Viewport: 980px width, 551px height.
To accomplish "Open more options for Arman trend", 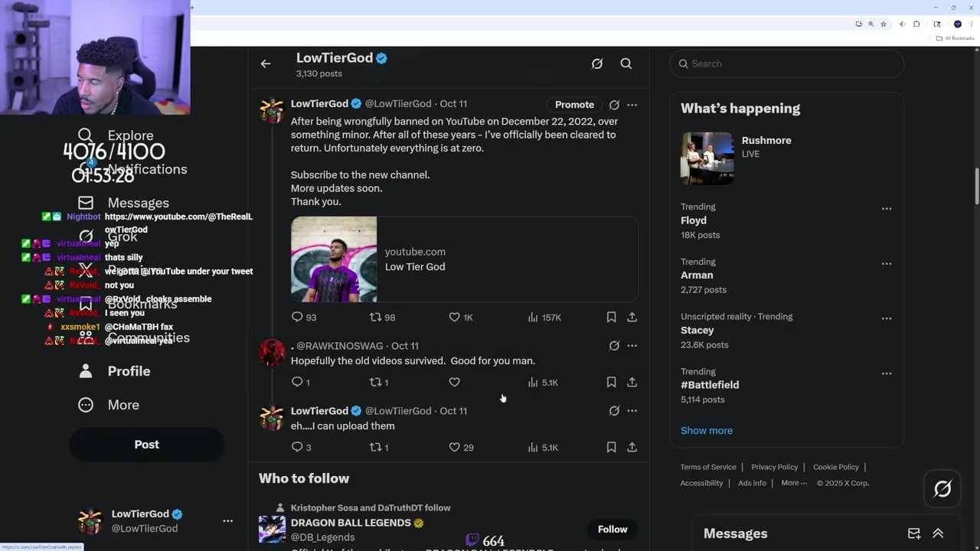I will click(x=887, y=264).
